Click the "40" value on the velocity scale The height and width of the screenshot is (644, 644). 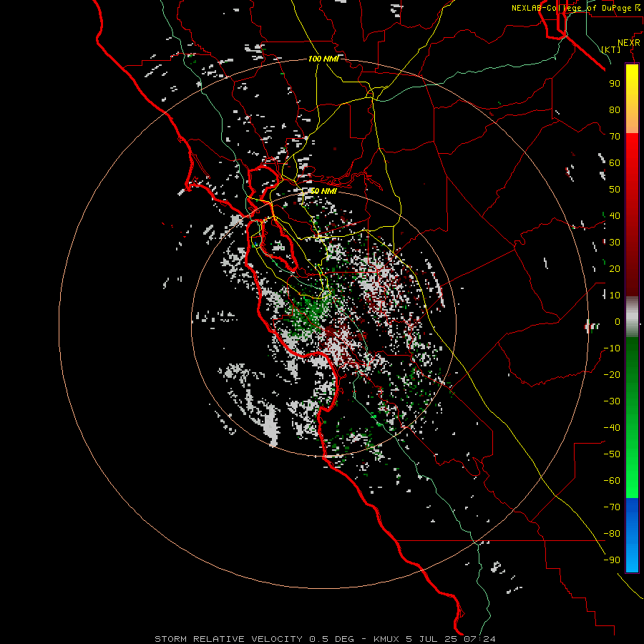point(615,215)
